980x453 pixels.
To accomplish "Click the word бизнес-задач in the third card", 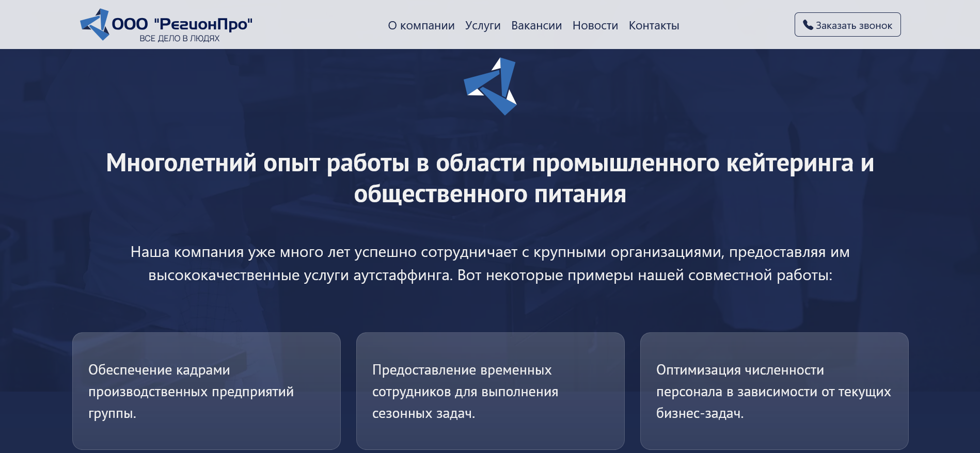I will pos(699,413).
